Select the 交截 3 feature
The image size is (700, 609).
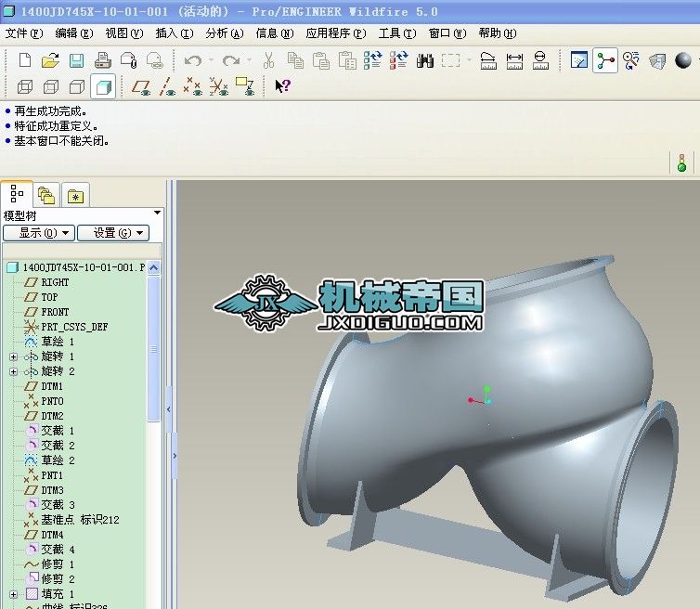[50, 505]
